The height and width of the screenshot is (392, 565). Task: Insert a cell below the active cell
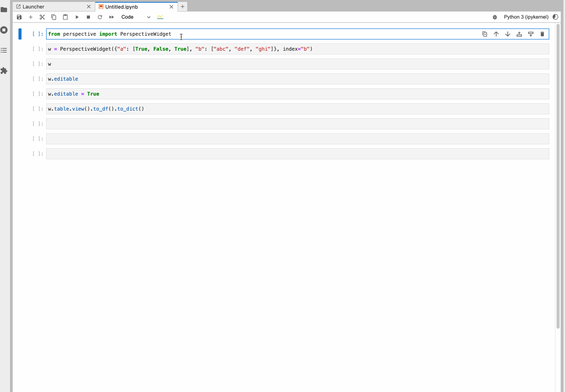tap(531, 34)
